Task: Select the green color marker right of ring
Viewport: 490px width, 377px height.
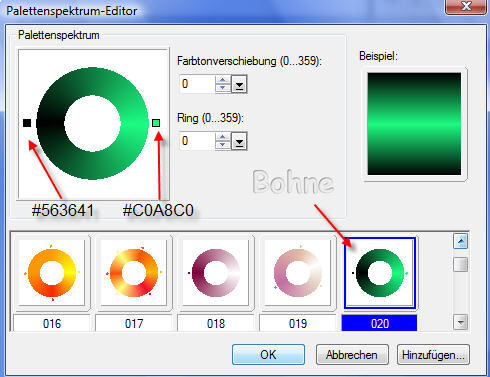Action: pos(156,123)
